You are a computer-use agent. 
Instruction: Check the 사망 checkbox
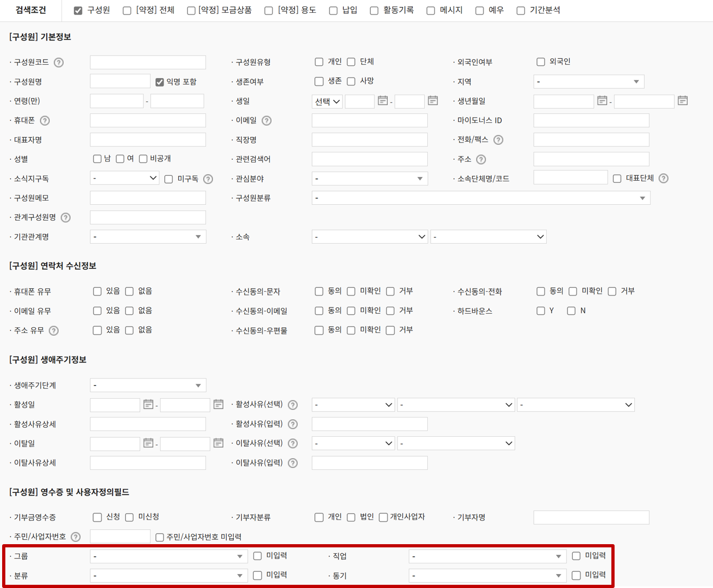point(351,81)
